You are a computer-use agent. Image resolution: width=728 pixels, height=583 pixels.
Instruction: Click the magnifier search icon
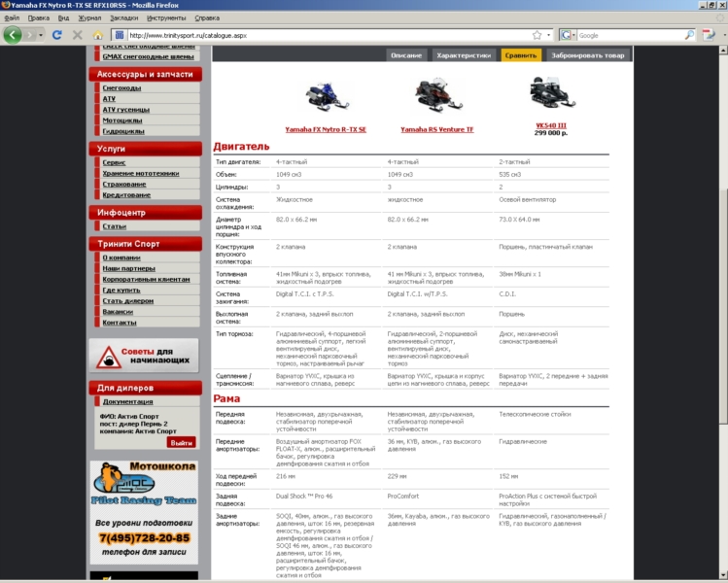pyautogui.click(x=689, y=35)
